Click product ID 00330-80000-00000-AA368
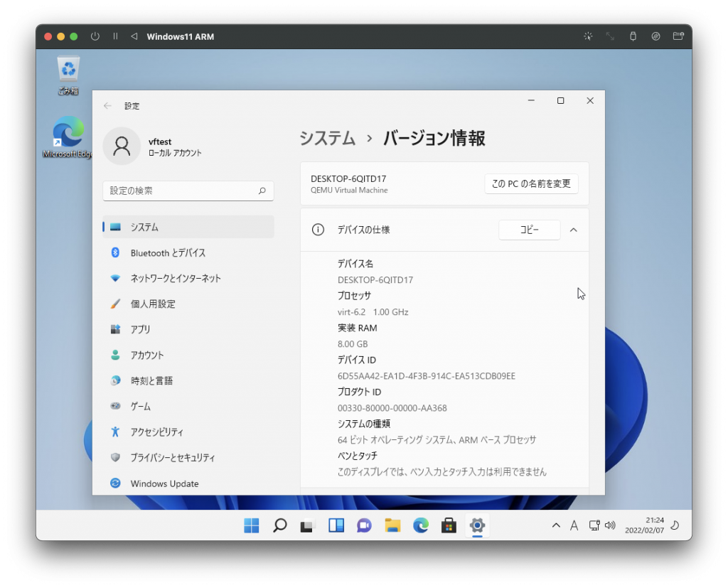The image size is (728, 588). coord(392,408)
